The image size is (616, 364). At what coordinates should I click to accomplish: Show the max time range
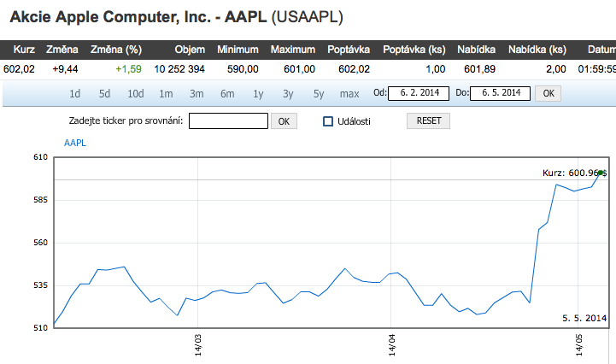tap(349, 93)
